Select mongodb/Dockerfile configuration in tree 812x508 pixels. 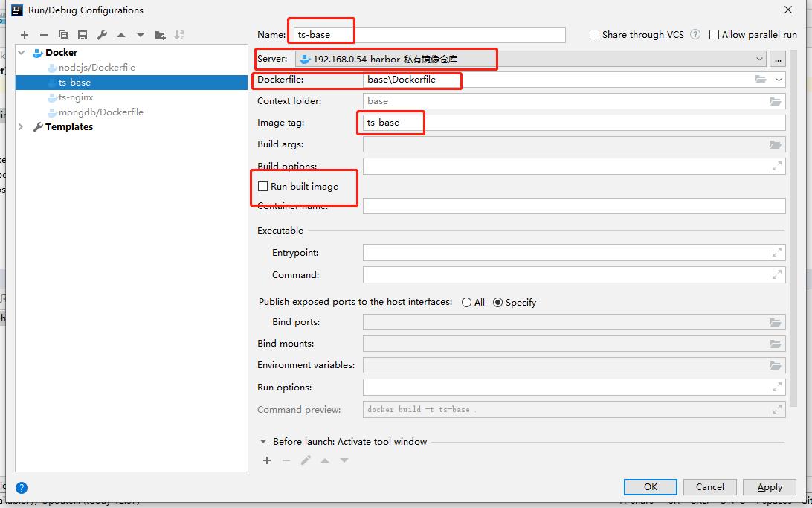(x=100, y=112)
